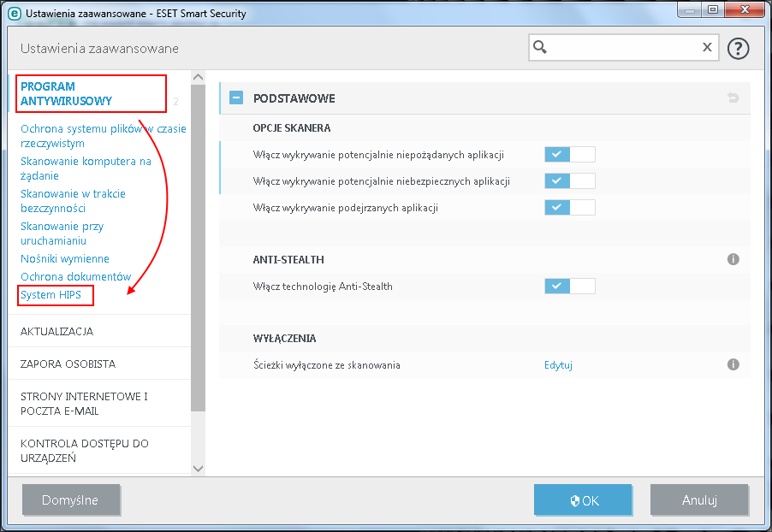Click the revert arrow in Podstawowe header
772x532 pixels.
click(733, 98)
